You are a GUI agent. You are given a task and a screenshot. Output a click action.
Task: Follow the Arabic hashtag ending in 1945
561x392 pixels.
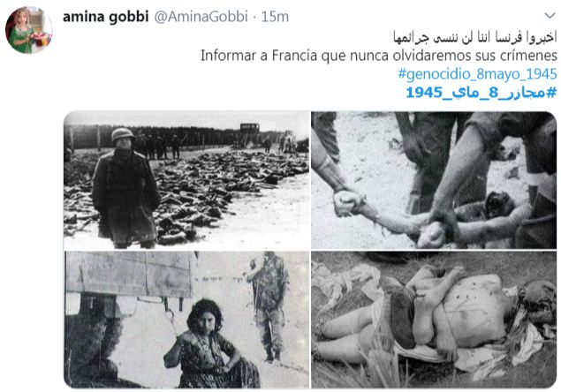pos(481,93)
